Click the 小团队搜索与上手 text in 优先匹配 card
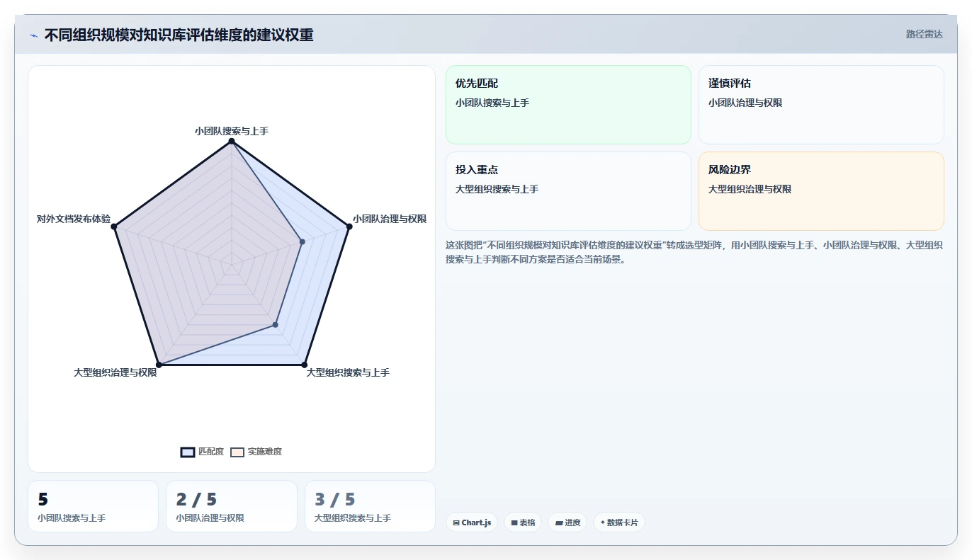This screenshot has height=560, width=972. tap(492, 103)
